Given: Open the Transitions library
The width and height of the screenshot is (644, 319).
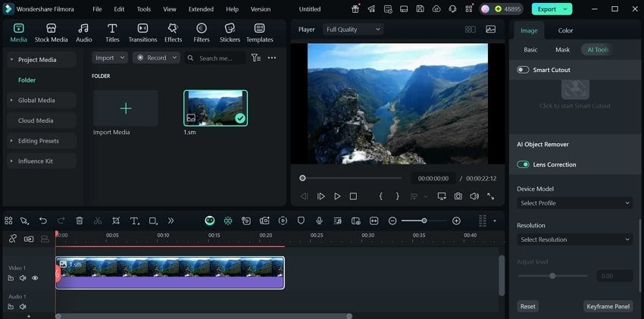Looking at the screenshot, I should point(142,33).
